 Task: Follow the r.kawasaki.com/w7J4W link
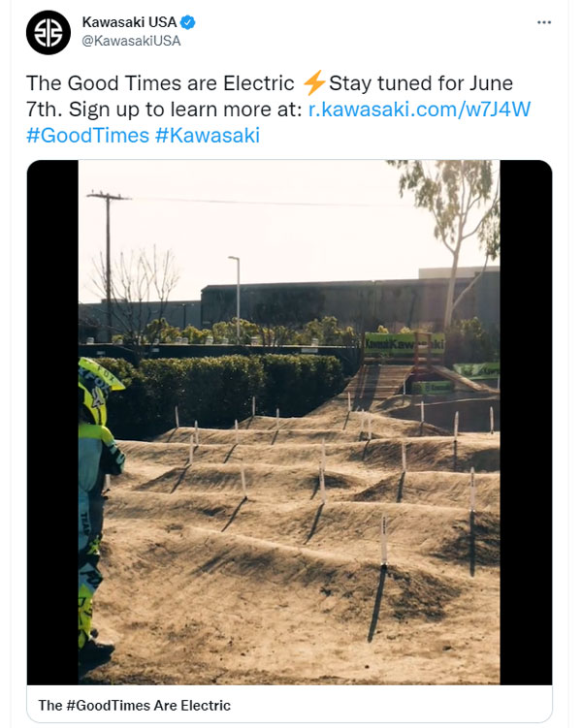[420, 110]
